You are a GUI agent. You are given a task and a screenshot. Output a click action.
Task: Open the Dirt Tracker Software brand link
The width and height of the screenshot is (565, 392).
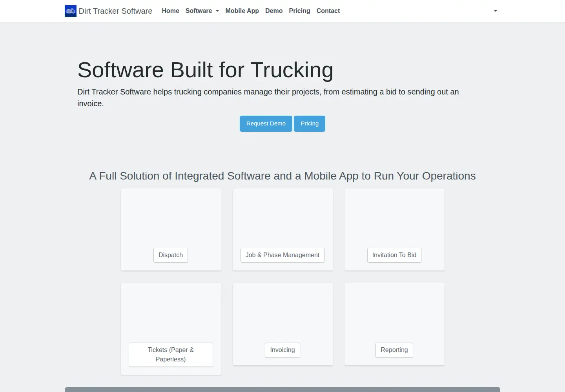[109, 11]
